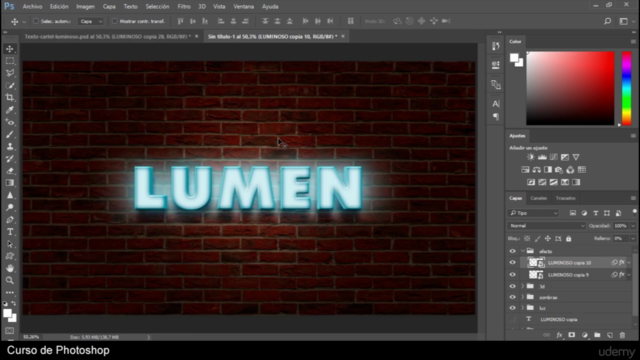Select the Eyedropper tool
The image size is (640, 360).
tap(10, 110)
